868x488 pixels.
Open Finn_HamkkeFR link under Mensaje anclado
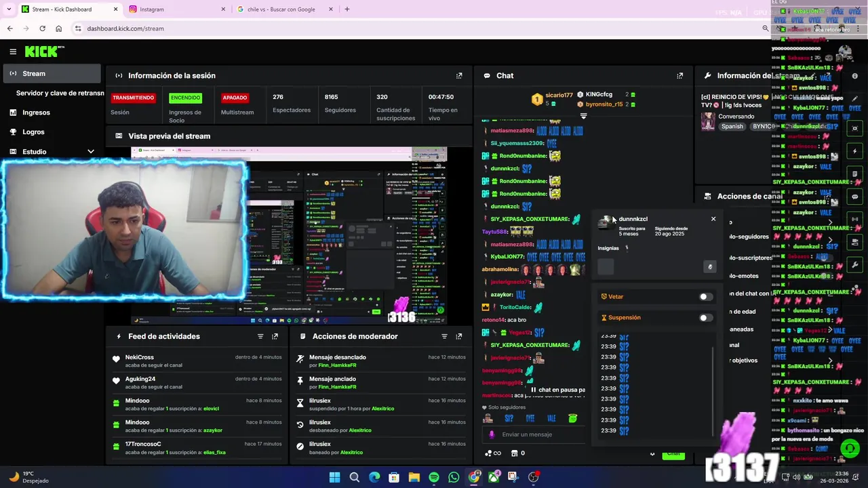click(x=337, y=387)
